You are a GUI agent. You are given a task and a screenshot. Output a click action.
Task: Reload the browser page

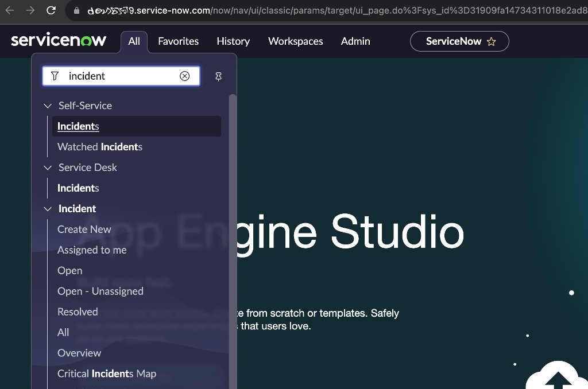pyautogui.click(x=51, y=10)
